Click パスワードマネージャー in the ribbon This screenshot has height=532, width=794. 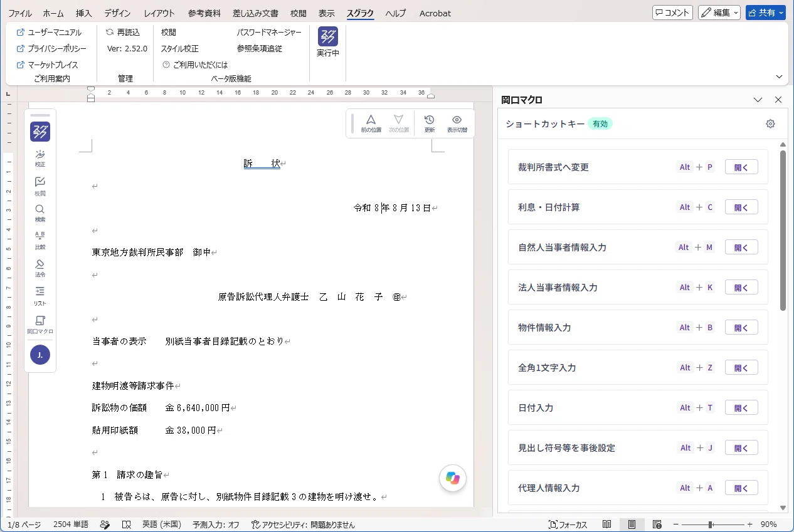pos(269,32)
